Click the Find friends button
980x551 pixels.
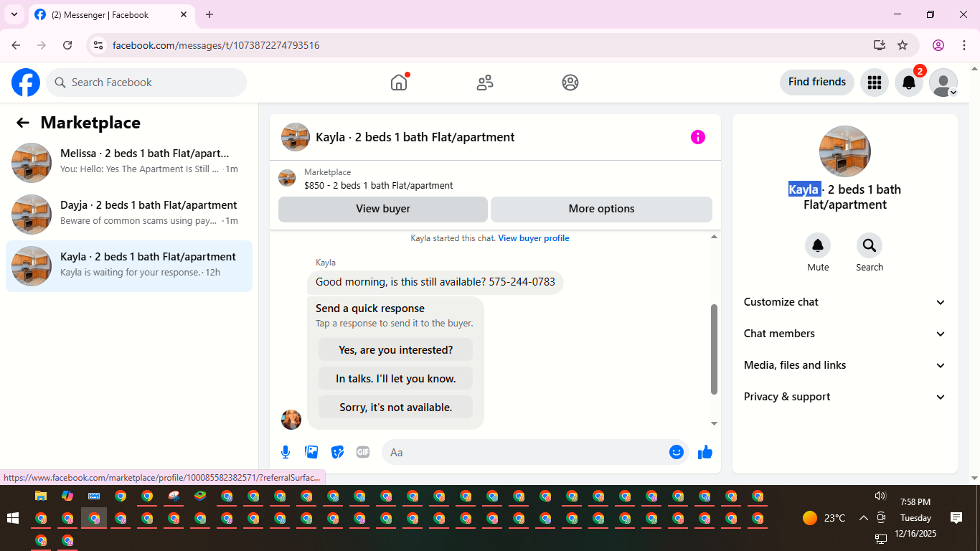click(x=817, y=82)
